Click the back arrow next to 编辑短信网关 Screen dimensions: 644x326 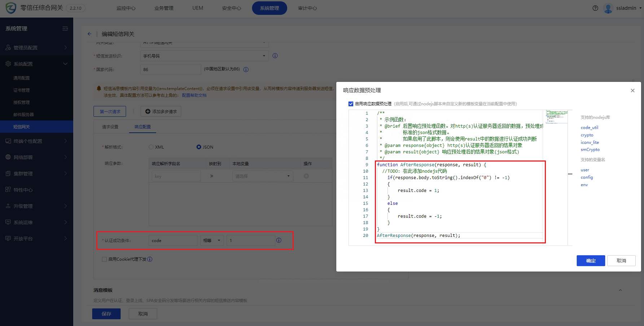tap(89, 34)
